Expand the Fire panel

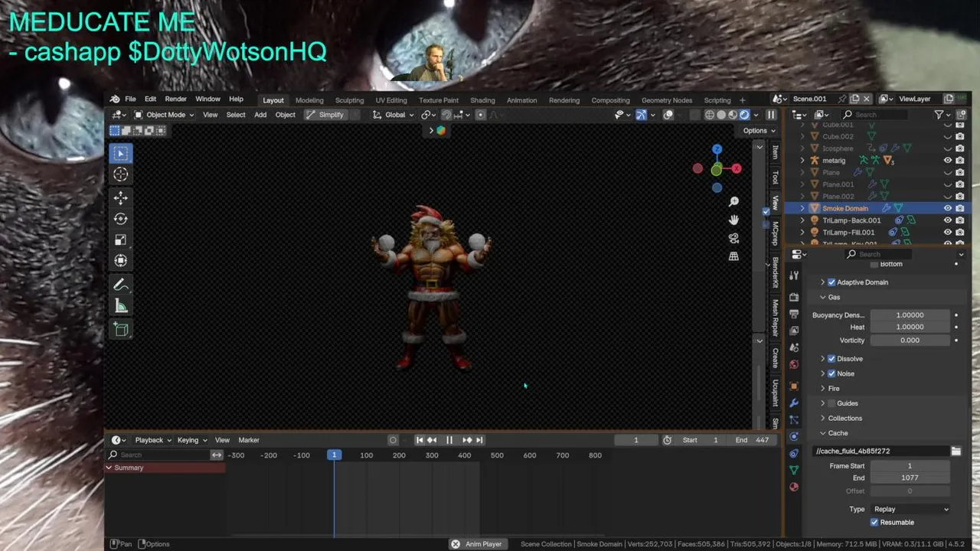tap(834, 389)
